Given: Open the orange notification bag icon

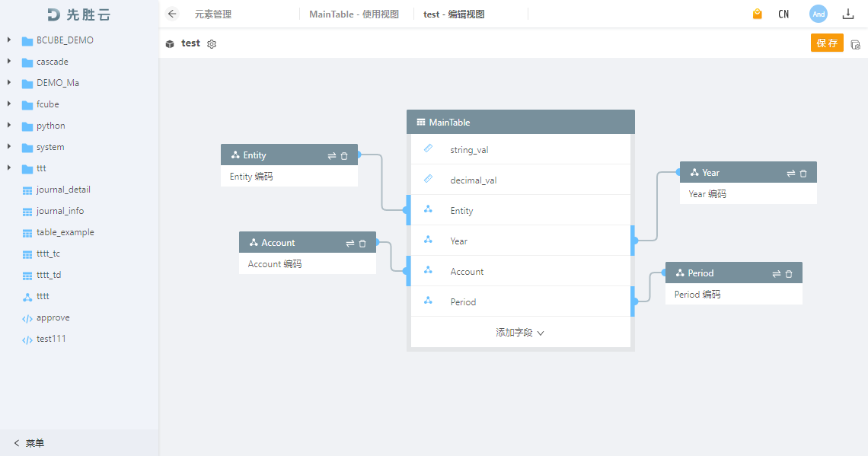Looking at the screenshot, I should tap(758, 14).
